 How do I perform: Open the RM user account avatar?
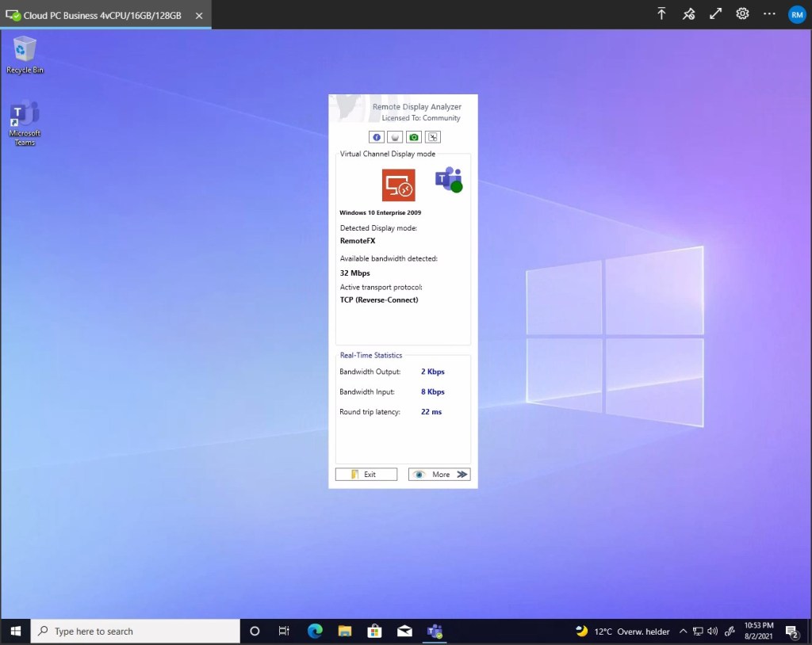tap(797, 14)
